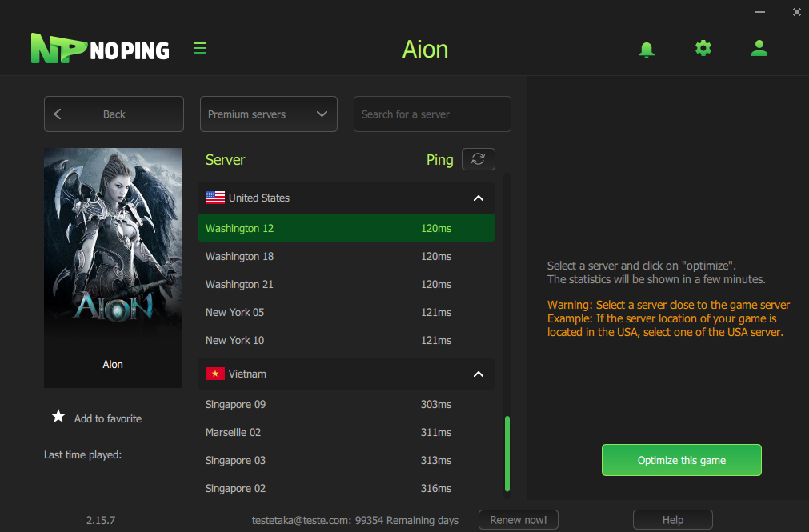This screenshot has width=809, height=532.
Task: Select the New York 05 server
Action: click(346, 312)
